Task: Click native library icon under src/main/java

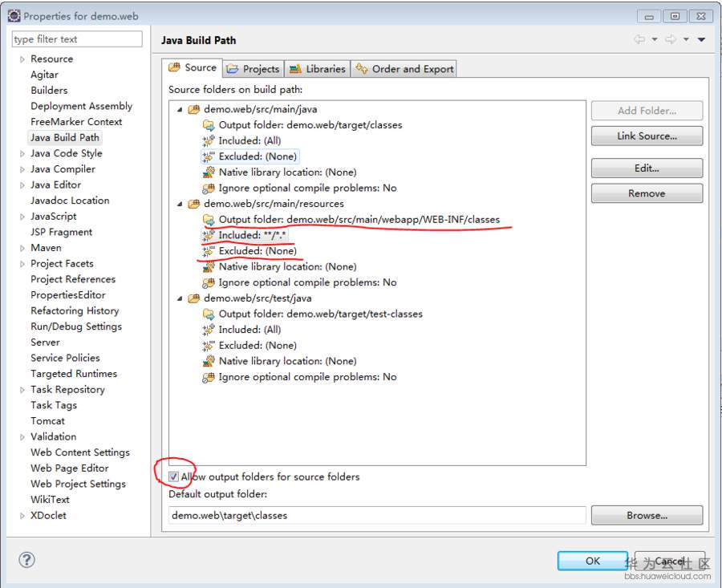Action: [x=209, y=172]
